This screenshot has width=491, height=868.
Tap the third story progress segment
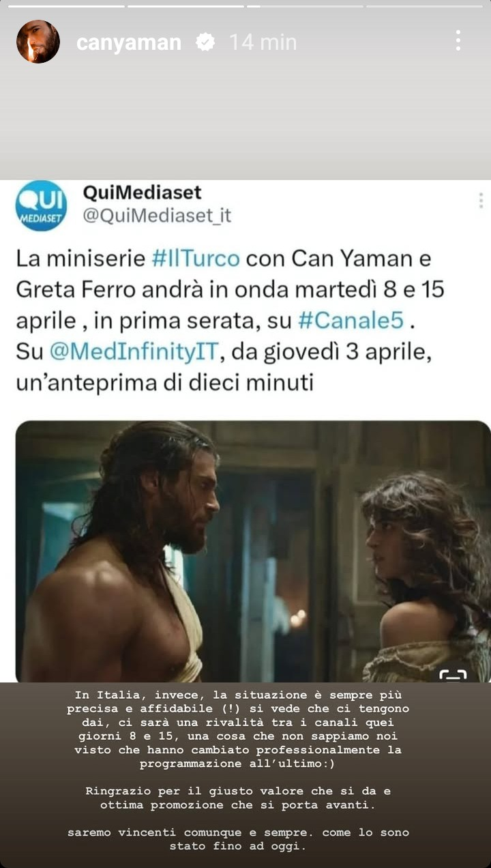click(305, 6)
